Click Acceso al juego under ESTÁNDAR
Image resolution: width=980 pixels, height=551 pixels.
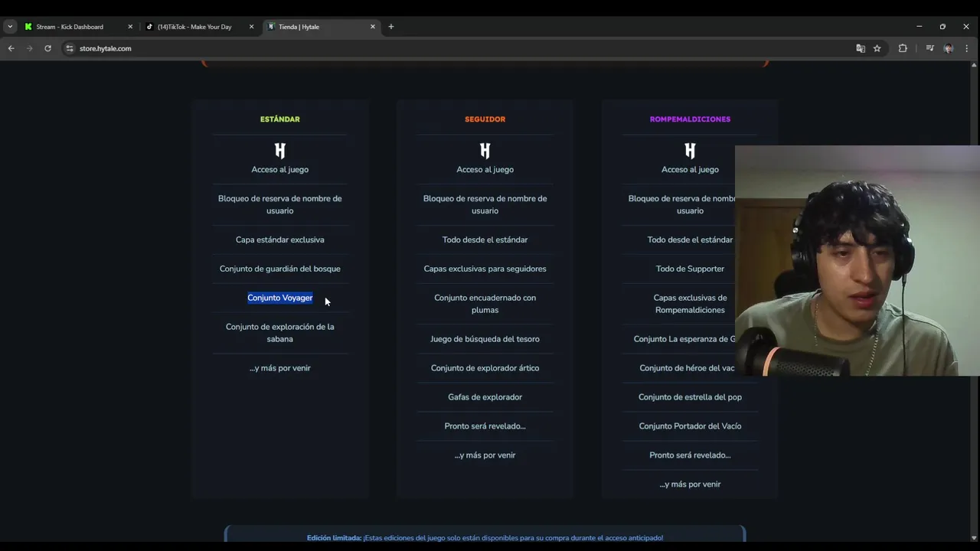[x=280, y=169]
